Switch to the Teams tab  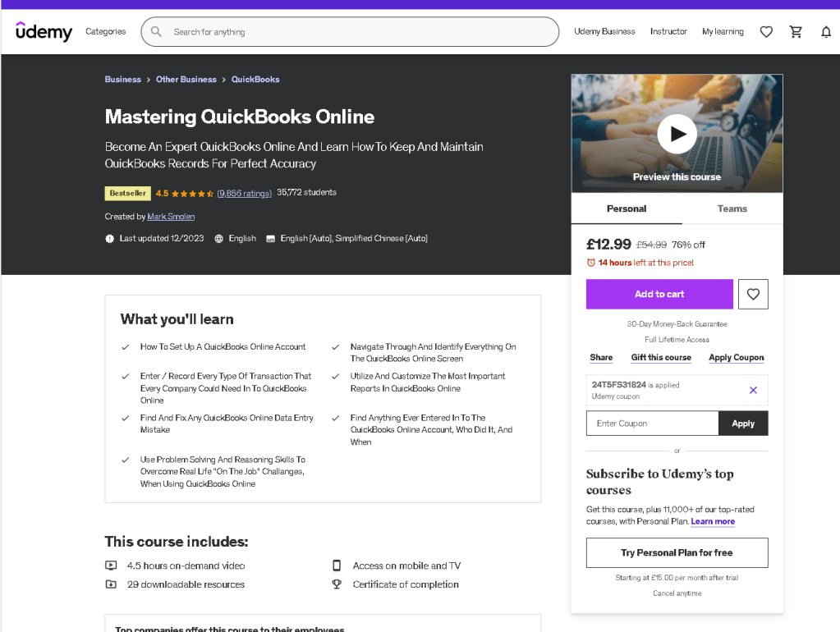coord(732,208)
